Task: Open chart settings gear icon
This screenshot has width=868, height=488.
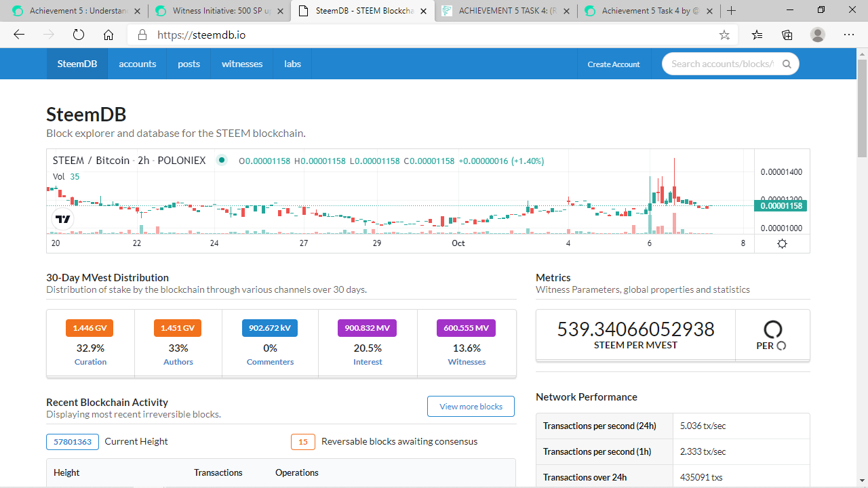Action: pos(782,243)
